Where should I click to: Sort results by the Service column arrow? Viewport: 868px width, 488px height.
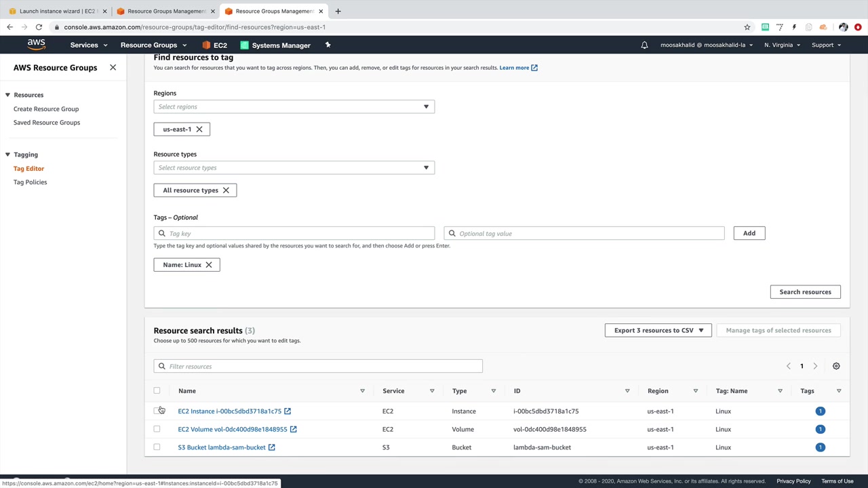coord(432,391)
